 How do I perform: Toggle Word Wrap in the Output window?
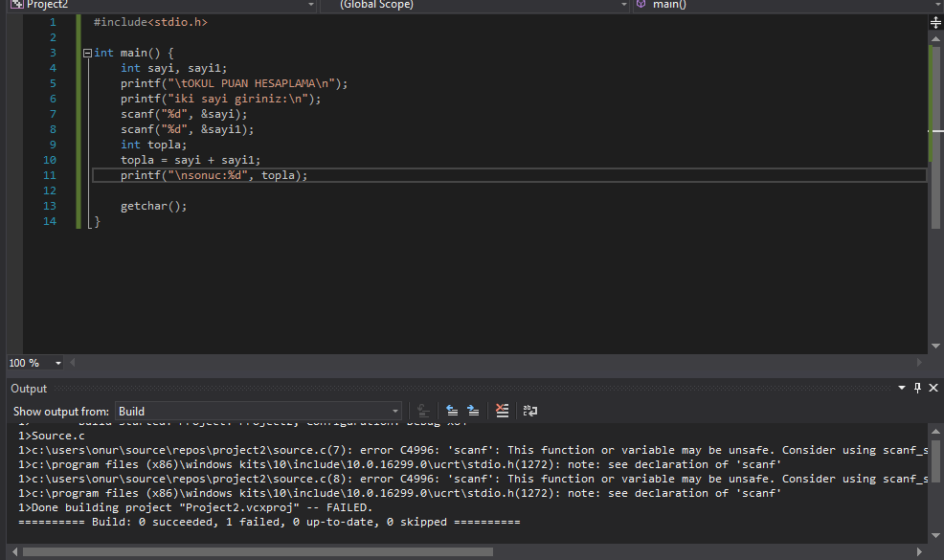click(530, 410)
